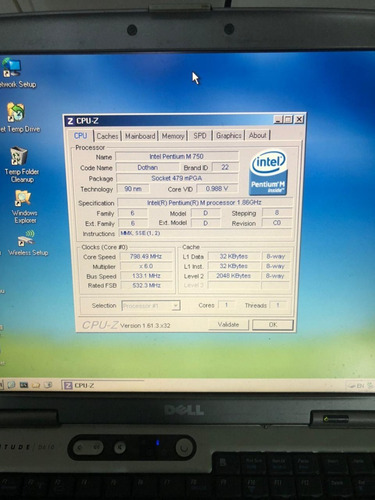Switch to the Graphics tab
The width and height of the screenshot is (375, 500).
[x=229, y=136]
